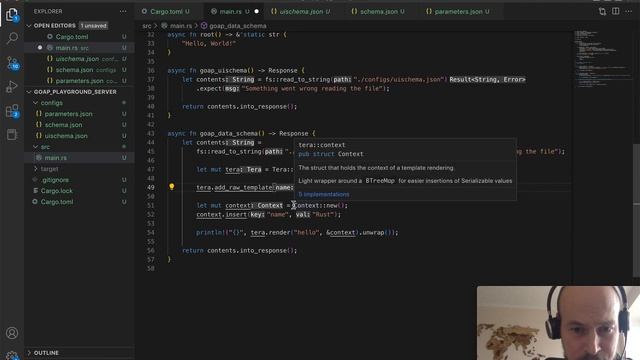
Task: Open the Explorer view in activity bar
Action: point(12,15)
